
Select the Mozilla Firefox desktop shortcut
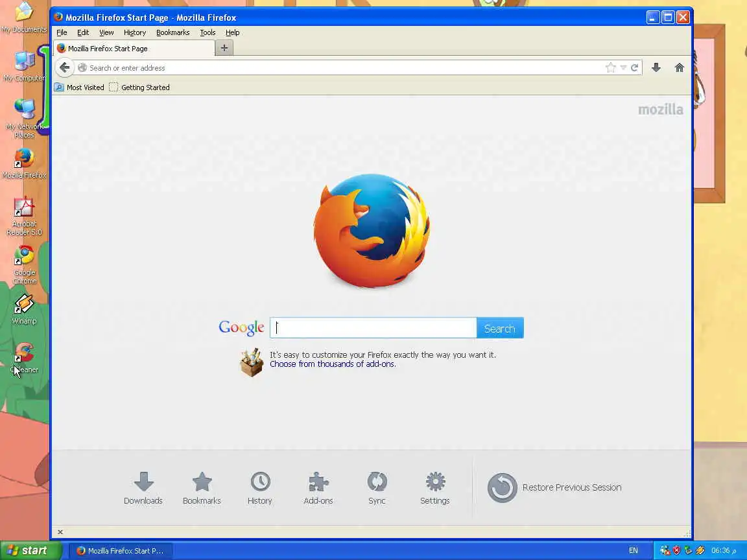[24, 163]
